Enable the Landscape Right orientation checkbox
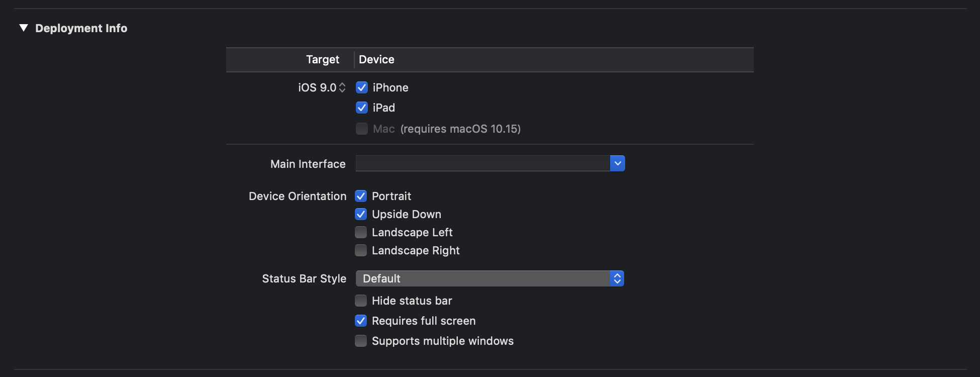This screenshot has width=980, height=377. (x=361, y=250)
